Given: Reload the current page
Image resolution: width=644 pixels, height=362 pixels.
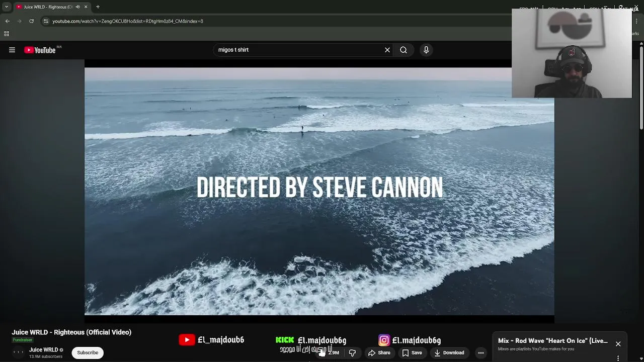Looking at the screenshot, I should click(x=31, y=21).
